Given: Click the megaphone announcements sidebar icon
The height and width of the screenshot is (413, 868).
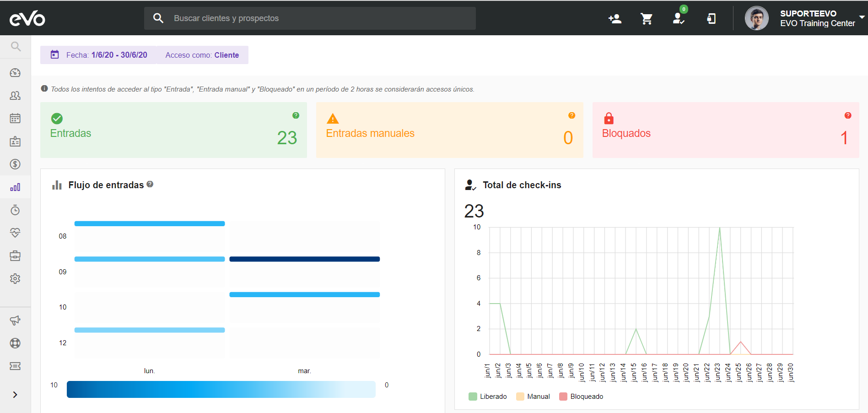Looking at the screenshot, I should point(15,321).
